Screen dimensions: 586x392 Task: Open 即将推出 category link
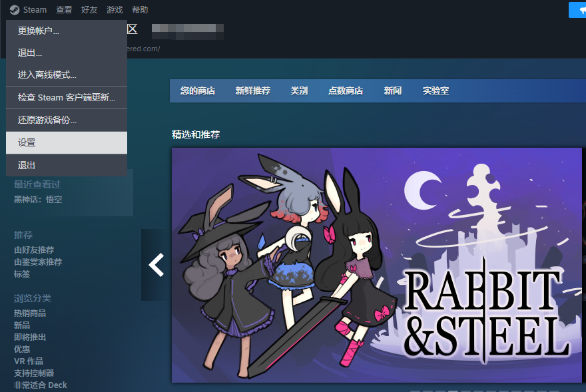tap(30, 337)
